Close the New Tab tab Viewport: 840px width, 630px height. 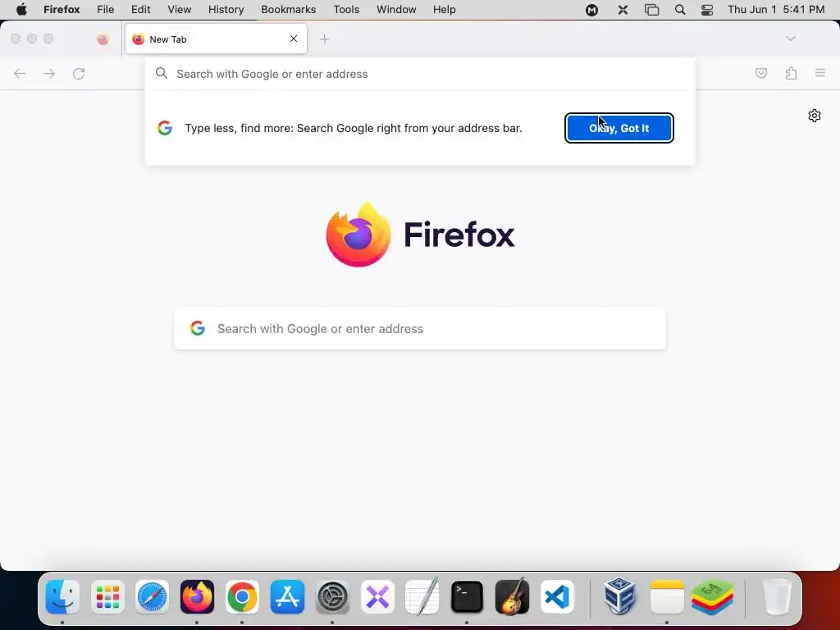click(x=294, y=39)
